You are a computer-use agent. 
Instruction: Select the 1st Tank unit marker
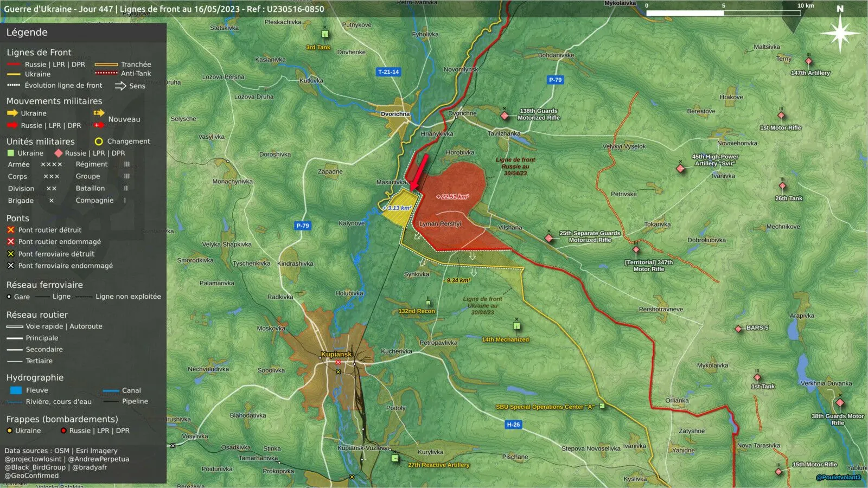(757, 377)
